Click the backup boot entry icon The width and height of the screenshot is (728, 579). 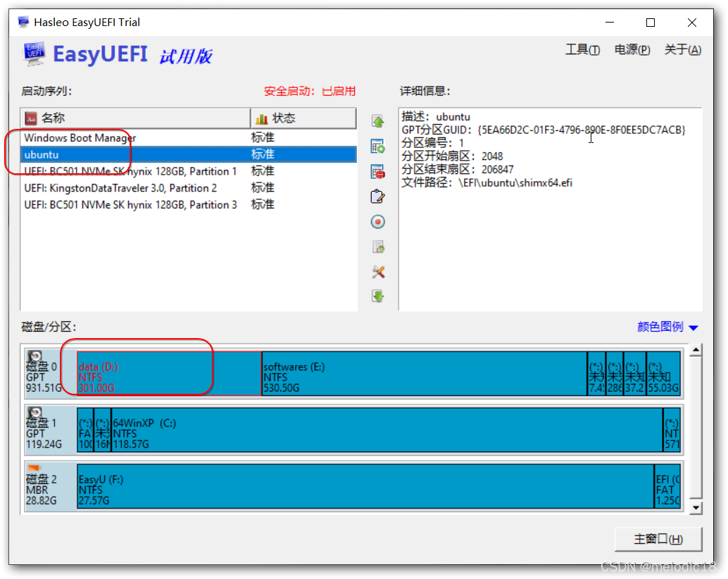[x=378, y=247]
